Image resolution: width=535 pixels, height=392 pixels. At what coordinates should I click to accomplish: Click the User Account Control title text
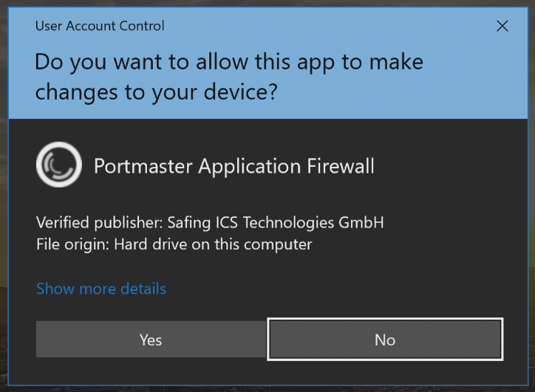pyautogui.click(x=100, y=26)
